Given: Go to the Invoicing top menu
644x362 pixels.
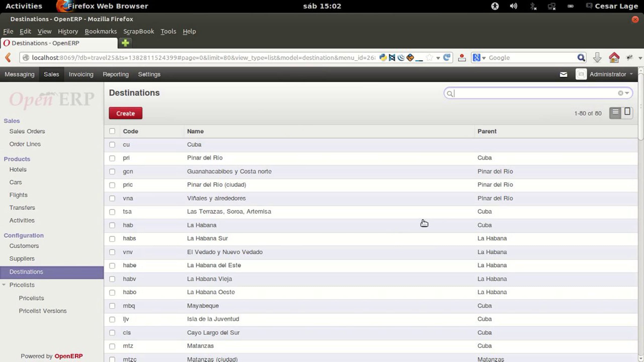Looking at the screenshot, I should click(x=81, y=74).
